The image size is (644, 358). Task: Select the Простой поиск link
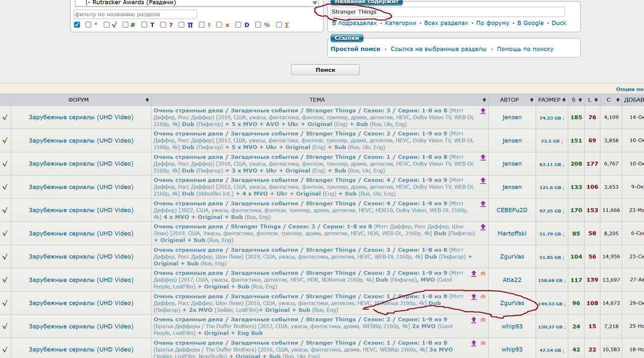[x=356, y=49]
